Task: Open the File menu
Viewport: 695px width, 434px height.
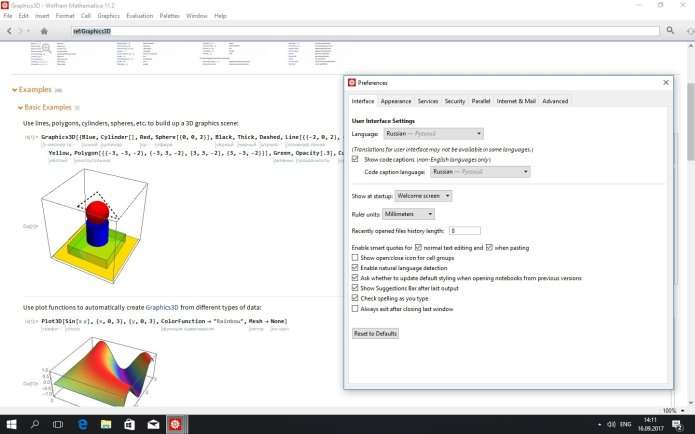Action: (x=8, y=16)
